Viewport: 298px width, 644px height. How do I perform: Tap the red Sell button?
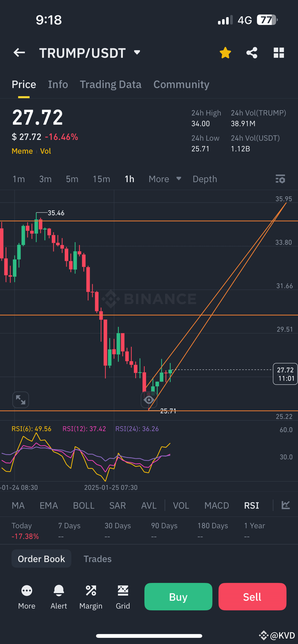(x=252, y=597)
